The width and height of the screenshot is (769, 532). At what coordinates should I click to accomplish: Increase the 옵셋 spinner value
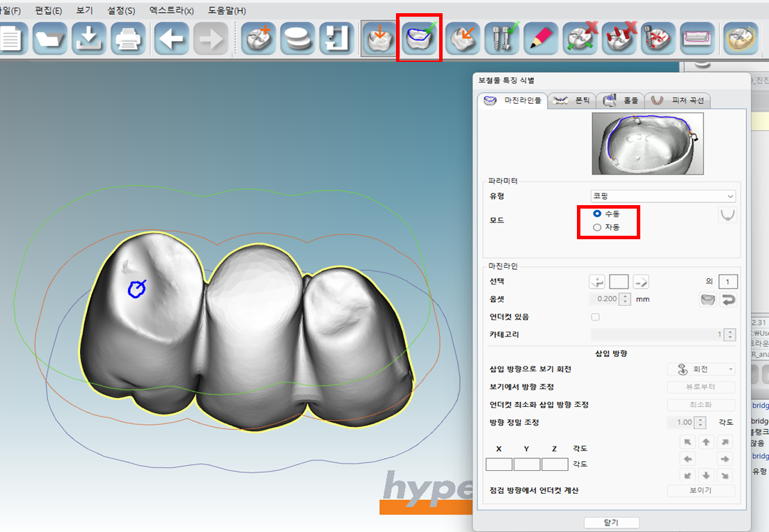click(x=625, y=296)
